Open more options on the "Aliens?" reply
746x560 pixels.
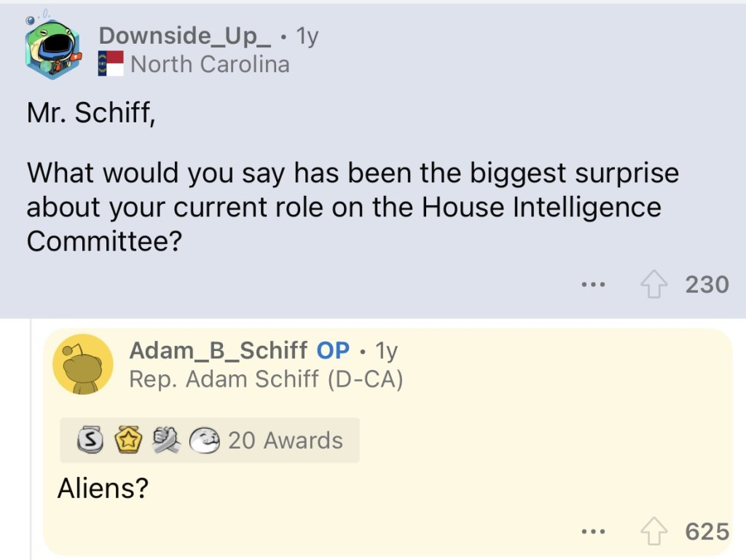coord(594,532)
